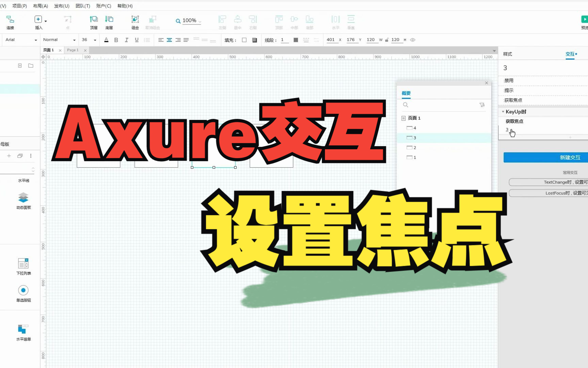Align widgets to middle with 中部
588x368 pixels.
[x=294, y=22]
